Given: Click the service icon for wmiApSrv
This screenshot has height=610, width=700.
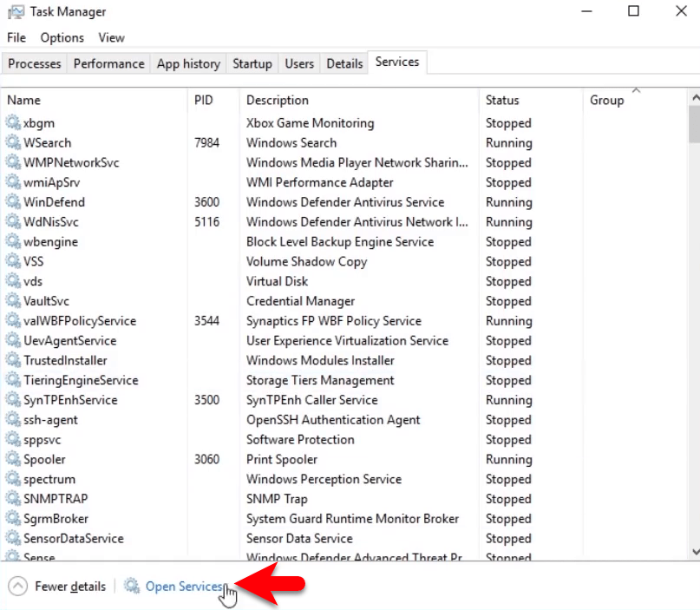Looking at the screenshot, I should 13,182.
